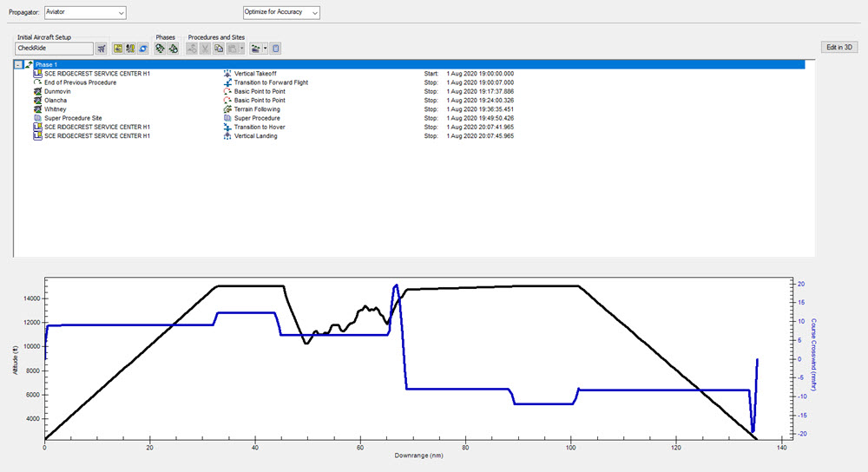Select the Dunmovin waypoint row
868x472 pixels.
click(x=59, y=92)
